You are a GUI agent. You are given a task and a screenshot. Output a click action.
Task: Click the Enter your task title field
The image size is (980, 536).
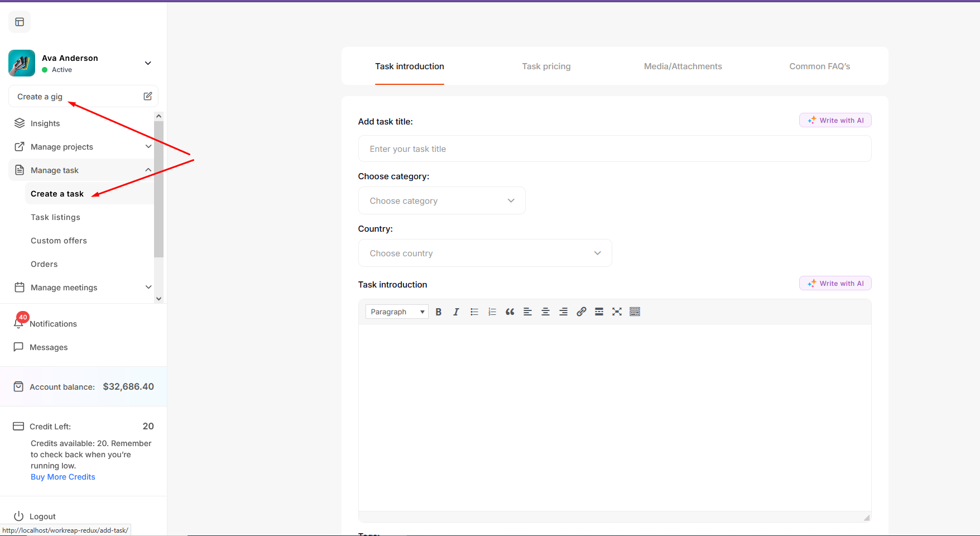tap(614, 149)
